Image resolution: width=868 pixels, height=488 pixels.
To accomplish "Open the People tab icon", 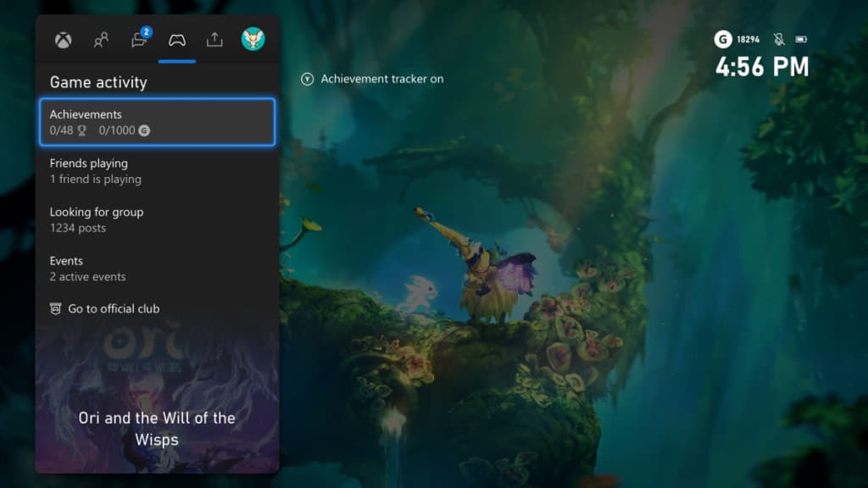I will (101, 40).
